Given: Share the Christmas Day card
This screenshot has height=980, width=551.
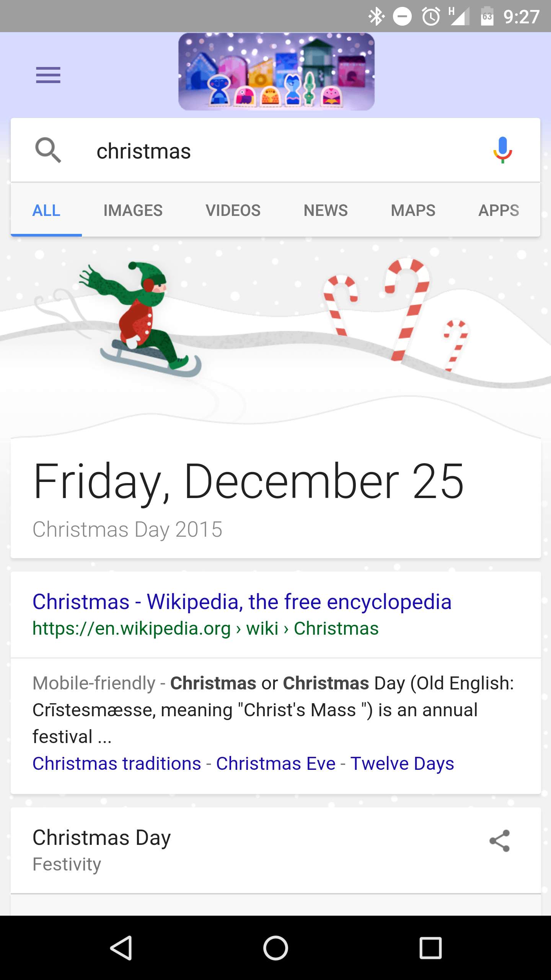Looking at the screenshot, I should 500,841.
